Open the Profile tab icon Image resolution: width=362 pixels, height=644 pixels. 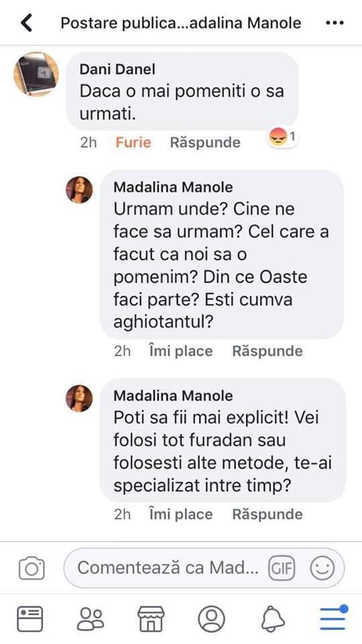(x=211, y=619)
